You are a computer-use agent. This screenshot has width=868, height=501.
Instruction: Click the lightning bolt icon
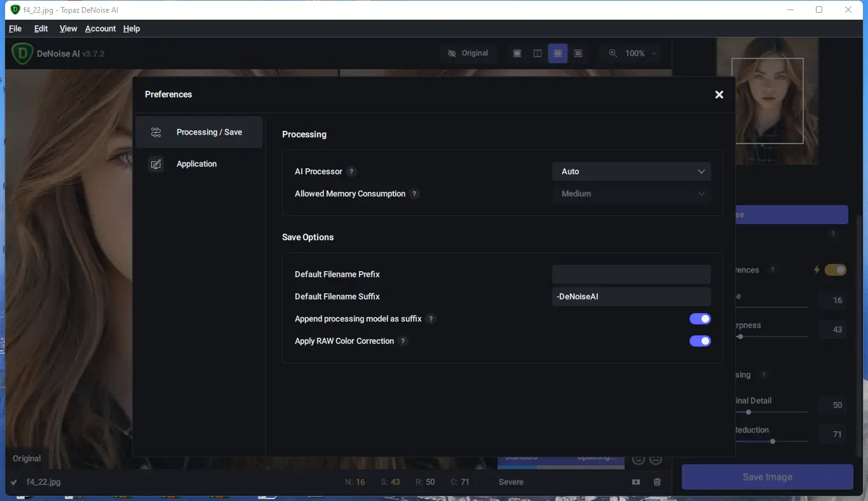[x=817, y=270]
